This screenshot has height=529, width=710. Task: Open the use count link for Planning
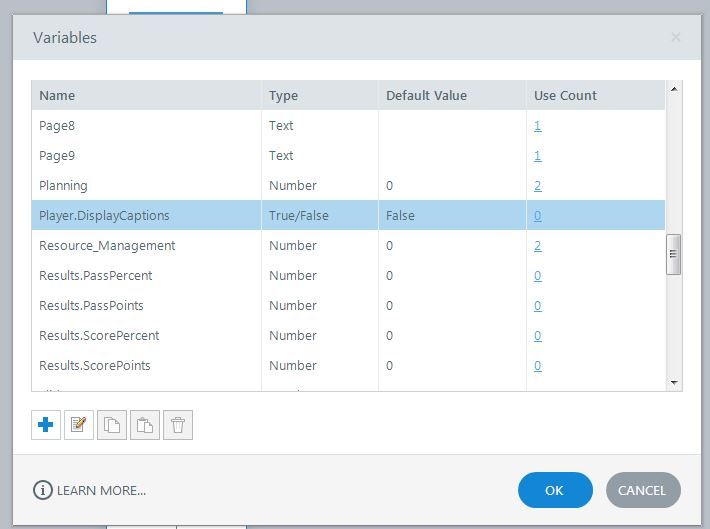(537, 186)
